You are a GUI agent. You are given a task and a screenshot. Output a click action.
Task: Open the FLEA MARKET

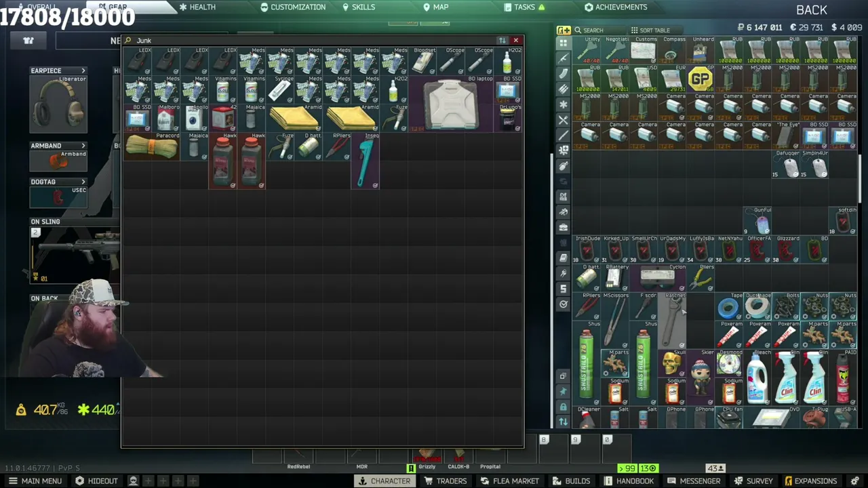[509, 481]
